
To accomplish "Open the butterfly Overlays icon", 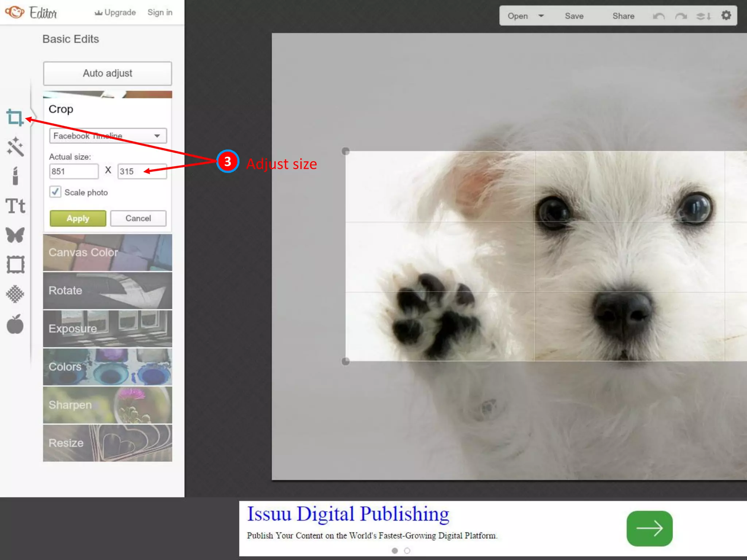I will pos(15,235).
